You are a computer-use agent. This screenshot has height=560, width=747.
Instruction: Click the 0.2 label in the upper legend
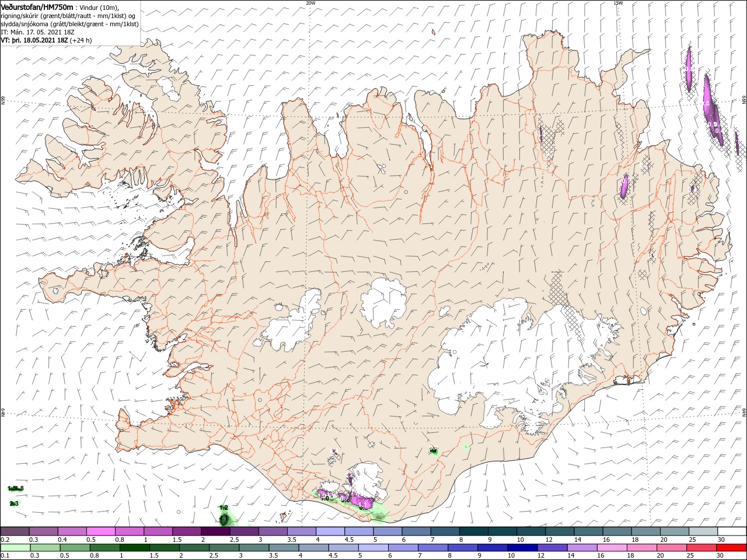[x=5, y=540]
